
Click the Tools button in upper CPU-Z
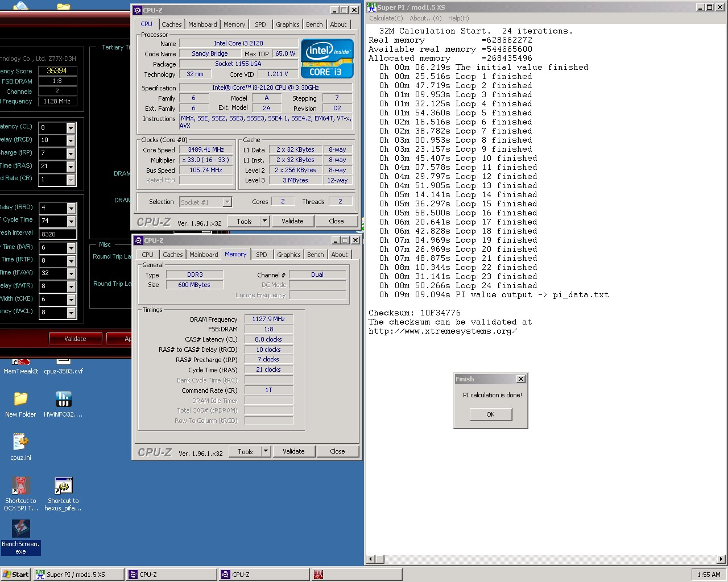click(245, 221)
